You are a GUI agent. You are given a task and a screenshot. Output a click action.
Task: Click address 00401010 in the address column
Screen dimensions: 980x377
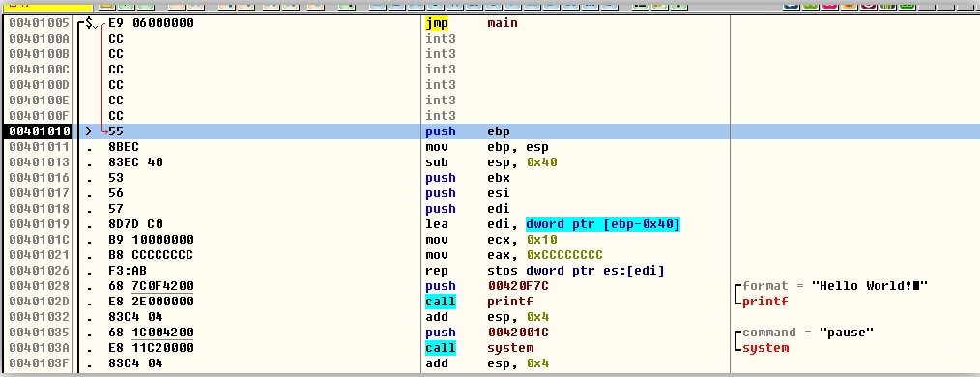40,131
